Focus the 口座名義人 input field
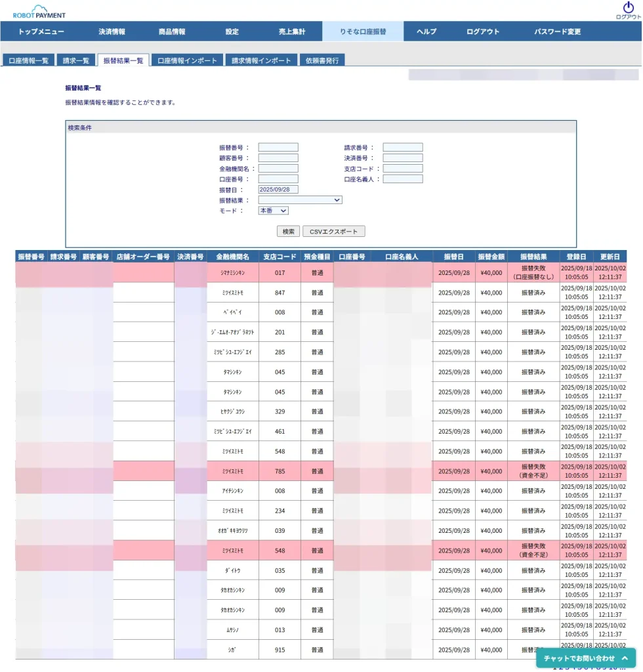The image size is (643, 672). pos(403,179)
